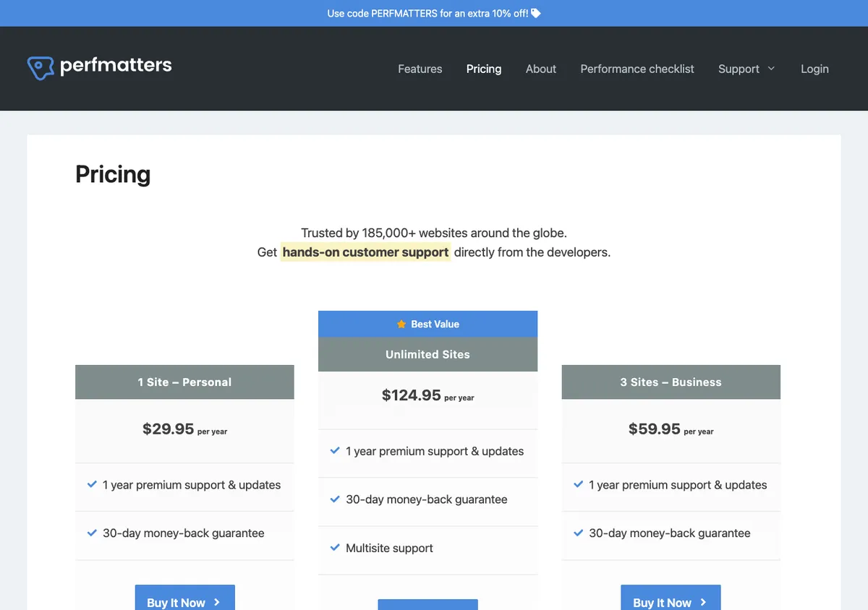Click the PERFMATTERS promo code banner text
This screenshot has height=610, width=868.
click(427, 13)
